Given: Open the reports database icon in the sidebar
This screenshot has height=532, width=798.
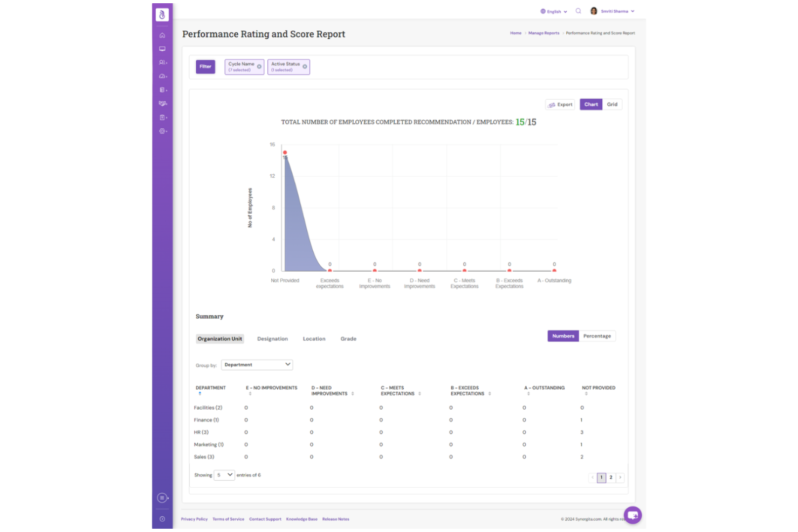Looking at the screenshot, I should (x=162, y=89).
